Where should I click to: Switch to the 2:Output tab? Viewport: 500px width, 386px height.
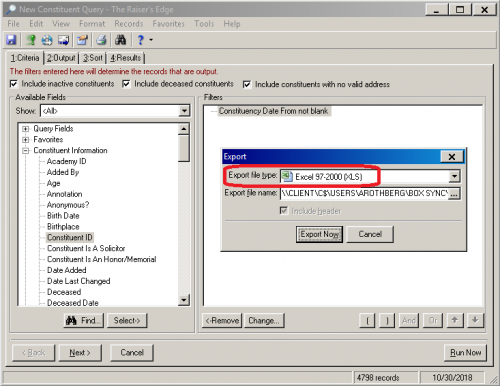coord(61,58)
